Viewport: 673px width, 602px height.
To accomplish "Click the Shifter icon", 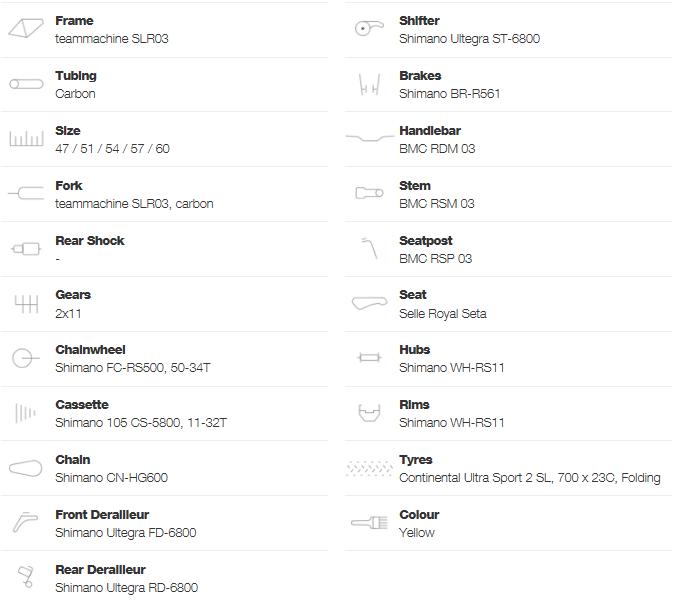I will coord(369,28).
